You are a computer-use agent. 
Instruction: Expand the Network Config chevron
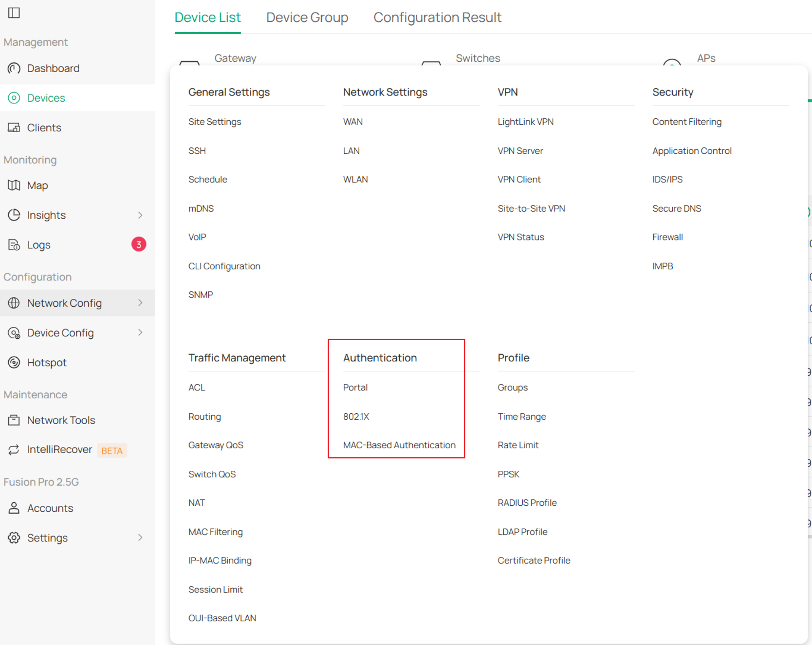[140, 303]
